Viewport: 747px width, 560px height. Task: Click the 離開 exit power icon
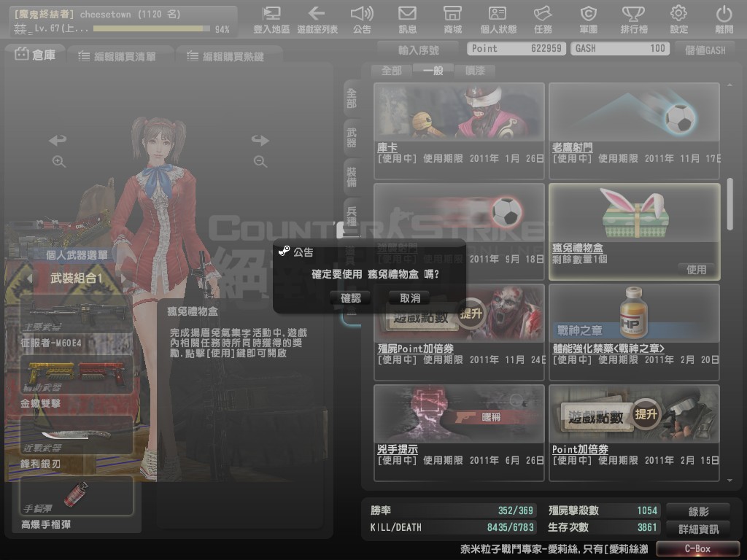pos(724,20)
